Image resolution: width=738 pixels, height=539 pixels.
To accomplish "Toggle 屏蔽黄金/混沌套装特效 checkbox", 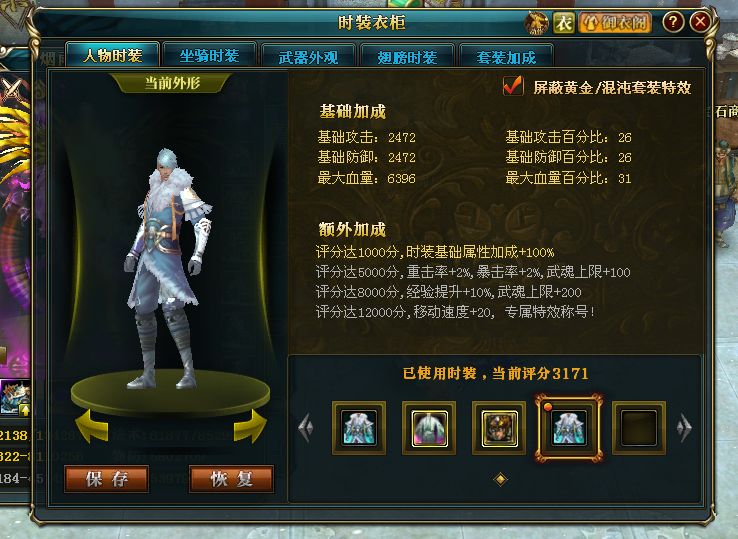I will point(513,86).
